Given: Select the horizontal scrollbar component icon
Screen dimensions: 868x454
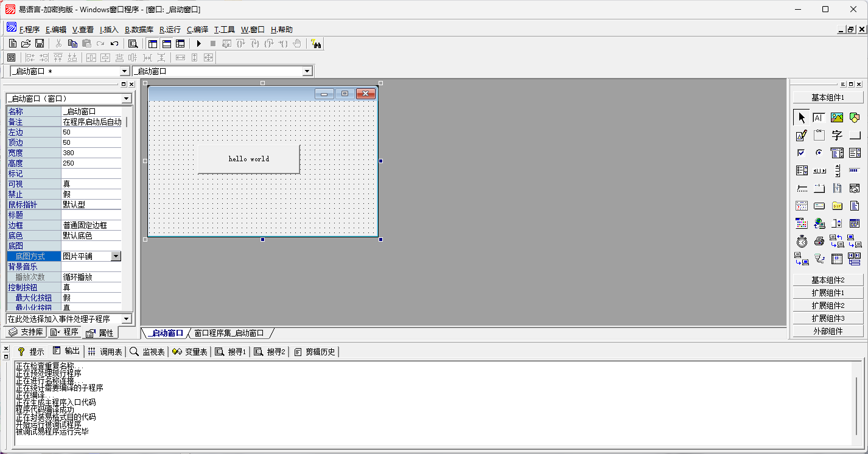Looking at the screenshot, I should (819, 170).
